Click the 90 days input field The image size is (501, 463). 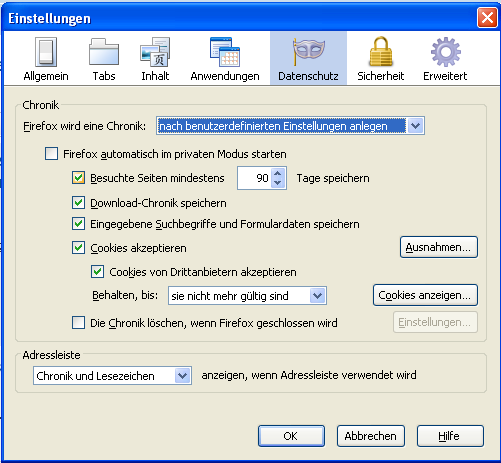pyautogui.click(x=255, y=178)
